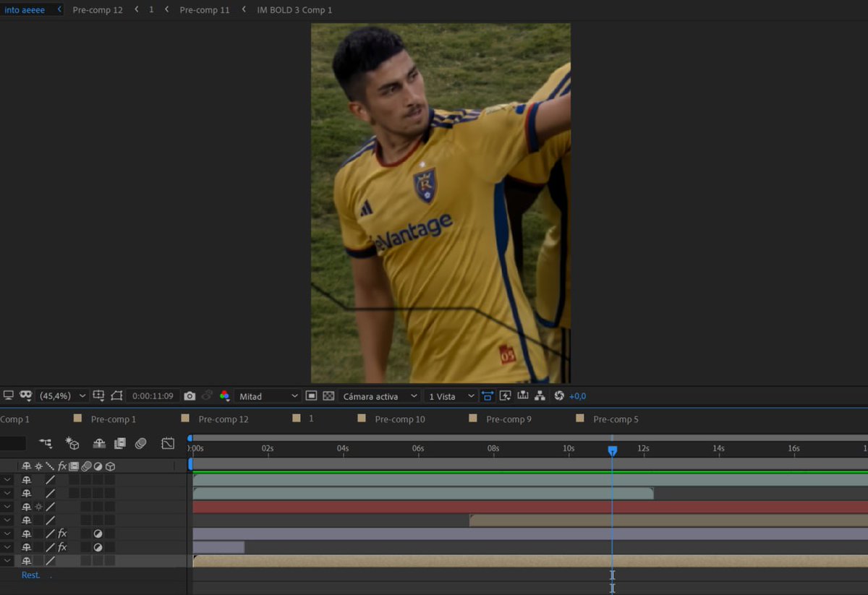This screenshot has height=595, width=868.
Task: Toggle the fx switch on the fifth layer
Action: click(62, 534)
